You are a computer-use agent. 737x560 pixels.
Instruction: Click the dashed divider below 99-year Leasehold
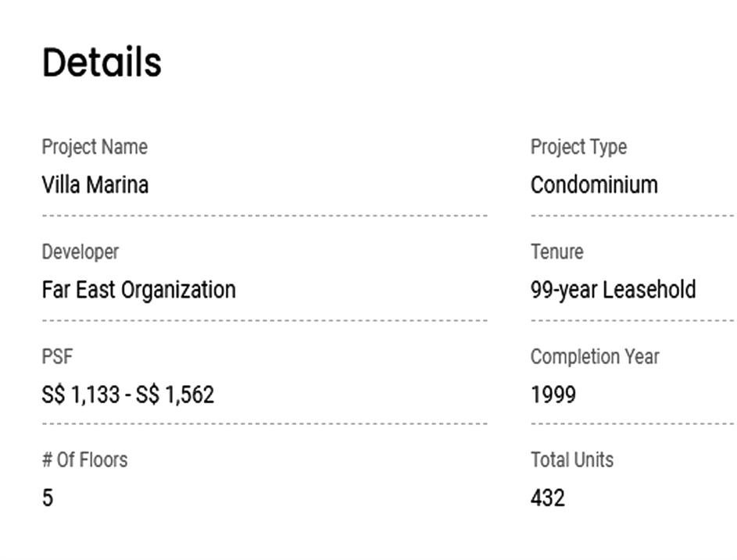click(631, 319)
